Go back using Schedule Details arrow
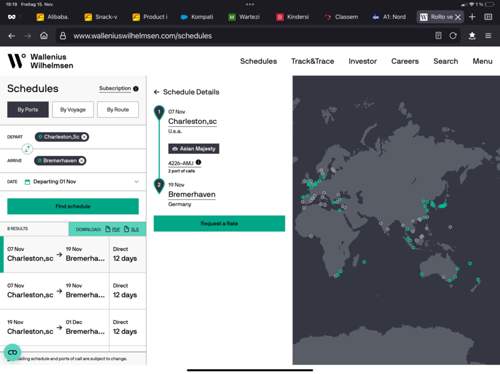Screen dimensions: 500x374 coord(156,92)
